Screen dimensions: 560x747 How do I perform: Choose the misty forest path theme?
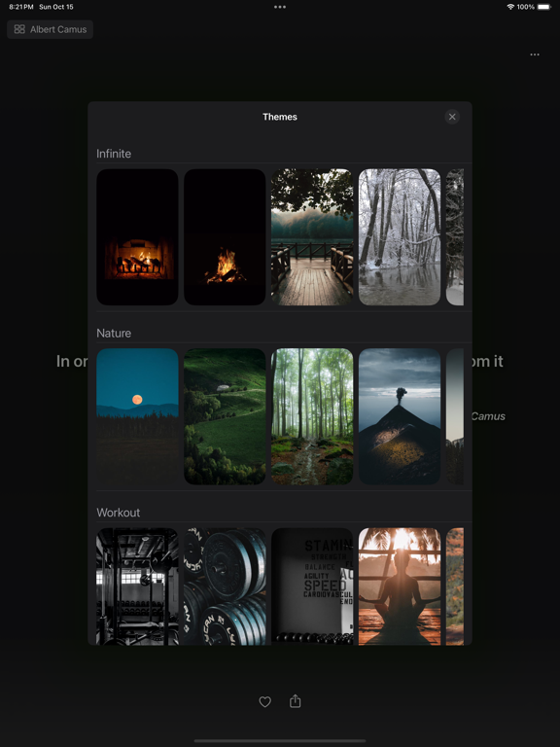click(x=312, y=416)
